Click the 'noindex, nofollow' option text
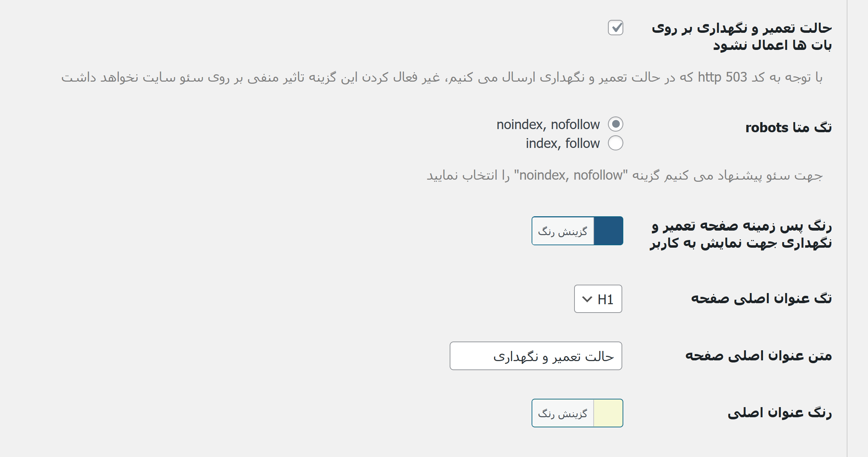The height and width of the screenshot is (457, 868). click(548, 125)
